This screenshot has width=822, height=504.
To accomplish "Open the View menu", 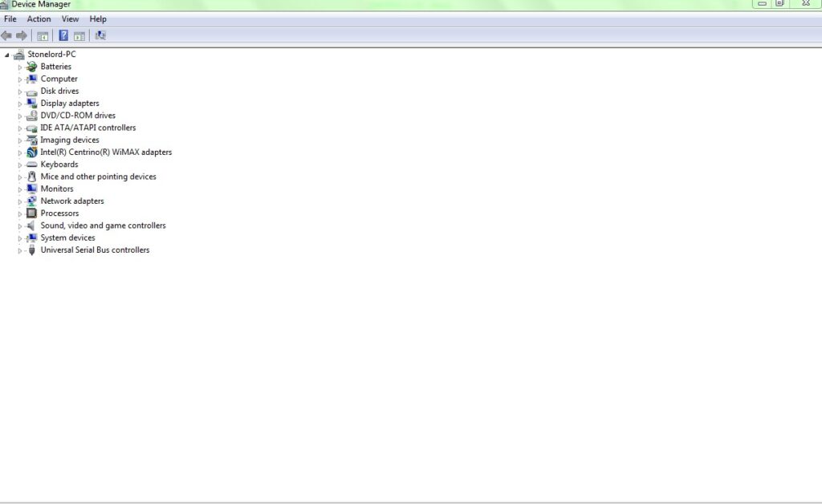I will tap(70, 19).
